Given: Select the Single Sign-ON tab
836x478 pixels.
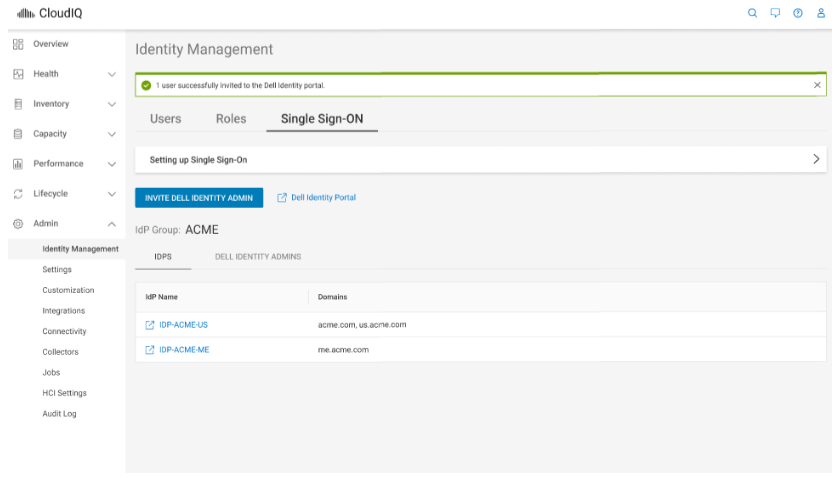Looking at the screenshot, I should click(322, 119).
